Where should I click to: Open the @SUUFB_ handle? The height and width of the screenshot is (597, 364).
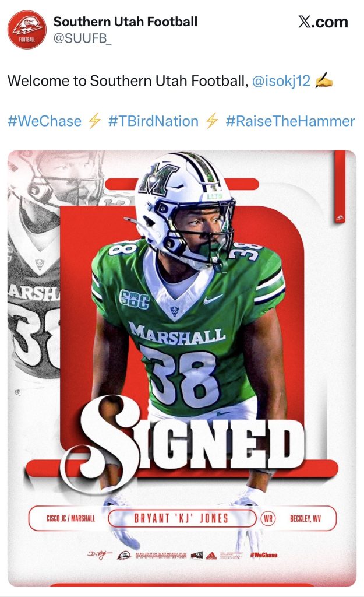[82, 38]
